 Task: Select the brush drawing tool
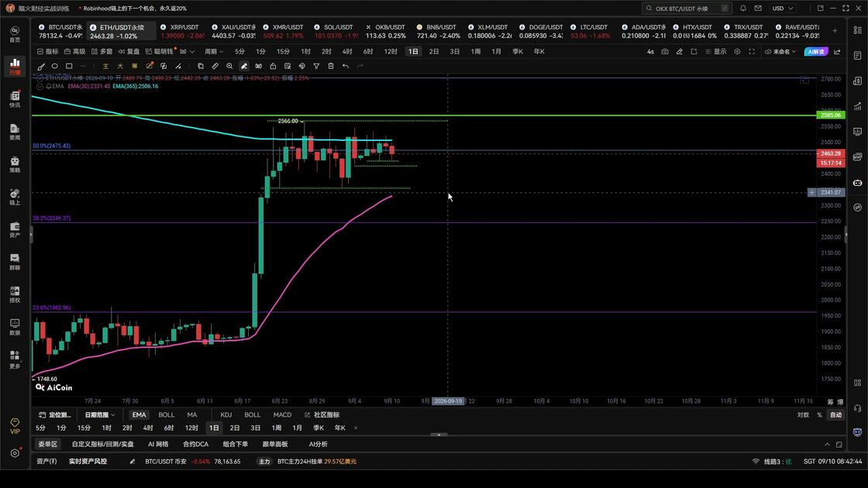[x=41, y=67]
